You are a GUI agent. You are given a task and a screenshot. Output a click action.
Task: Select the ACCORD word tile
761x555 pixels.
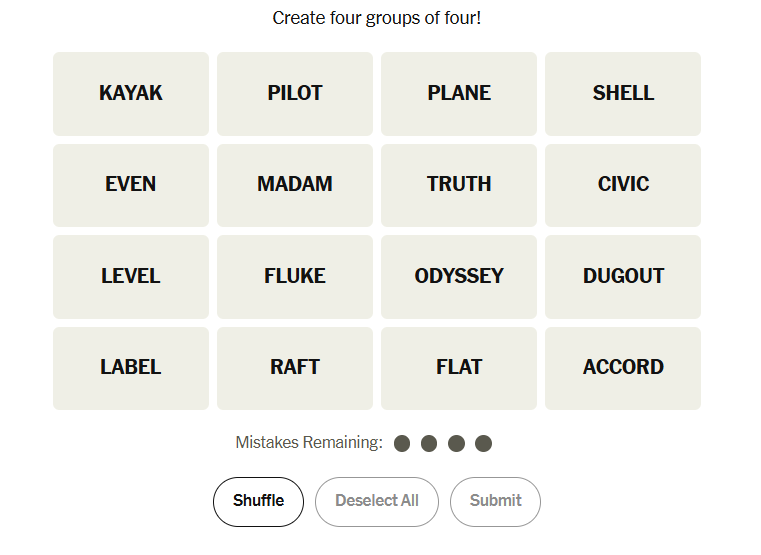623,368
